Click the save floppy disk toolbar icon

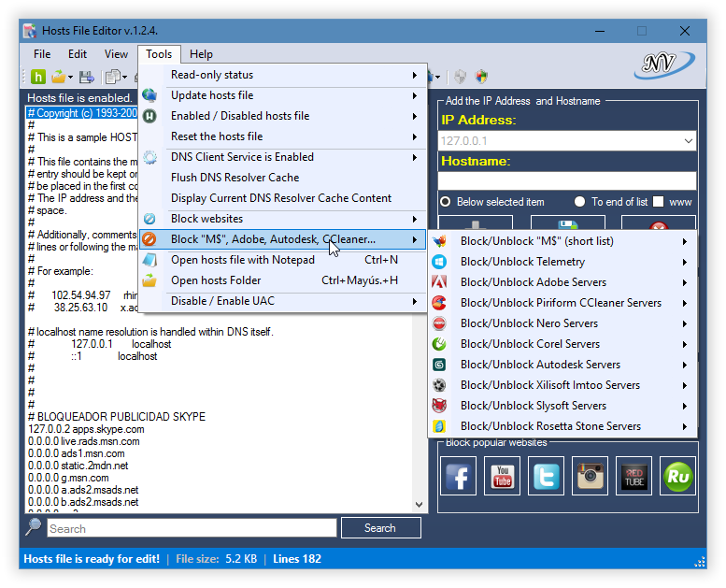click(87, 77)
